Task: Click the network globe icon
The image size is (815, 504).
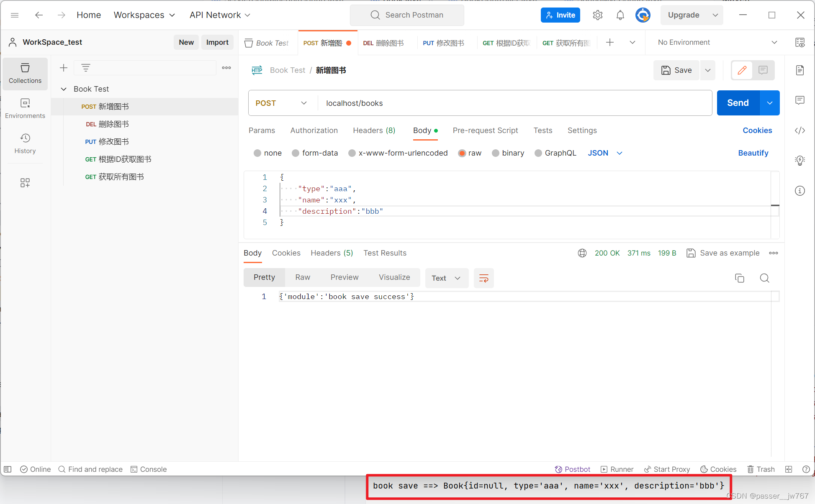Action: 582,253
